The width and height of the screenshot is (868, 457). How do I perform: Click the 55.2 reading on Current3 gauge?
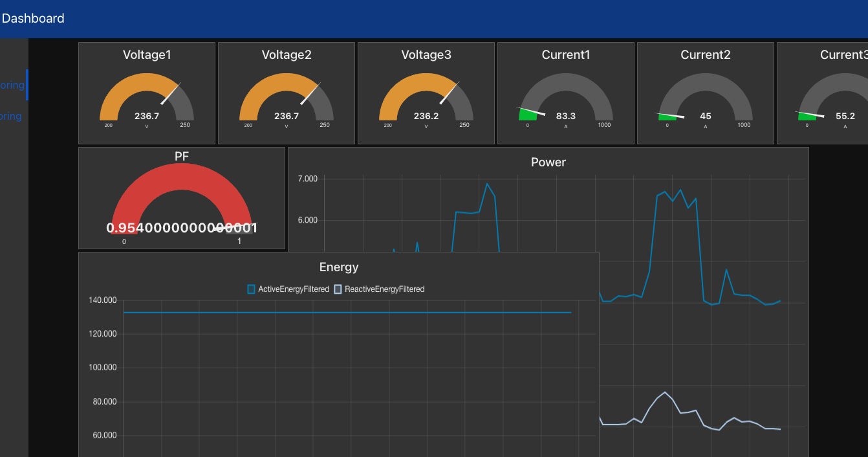[845, 116]
